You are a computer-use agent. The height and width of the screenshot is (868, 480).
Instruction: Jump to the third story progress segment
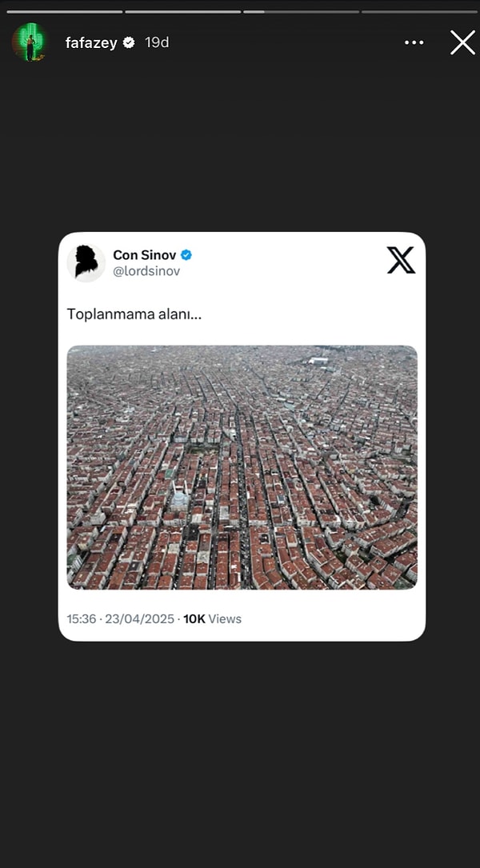pyautogui.click(x=301, y=12)
